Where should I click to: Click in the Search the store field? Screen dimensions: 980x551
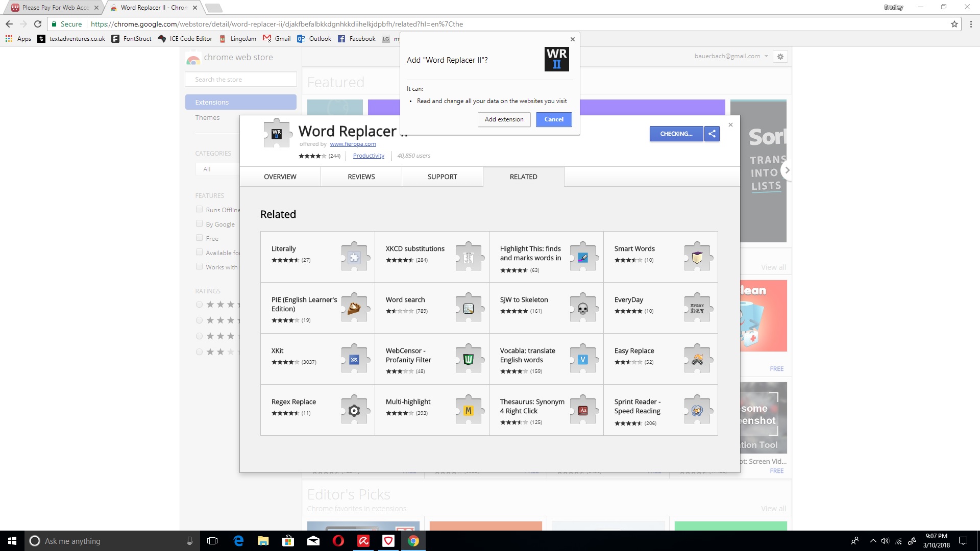(x=240, y=80)
